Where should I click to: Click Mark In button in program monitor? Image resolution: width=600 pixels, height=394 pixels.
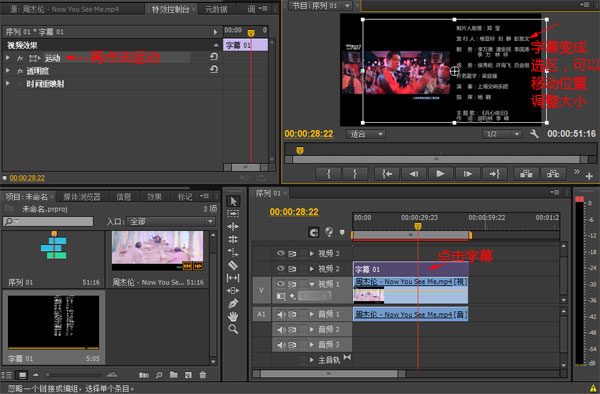coord(329,174)
